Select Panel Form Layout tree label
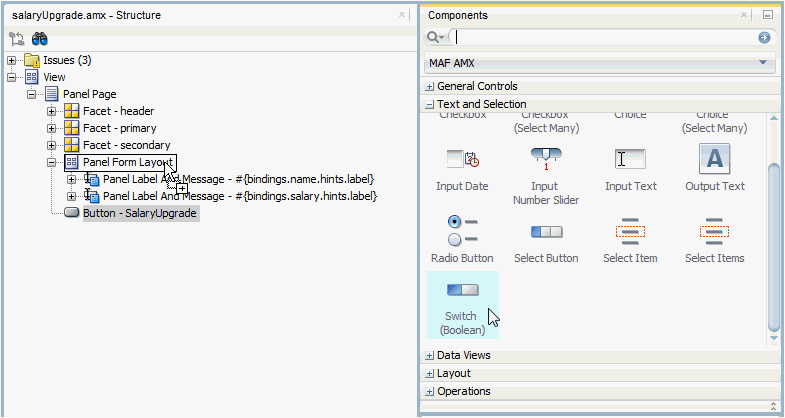 point(128,162)
